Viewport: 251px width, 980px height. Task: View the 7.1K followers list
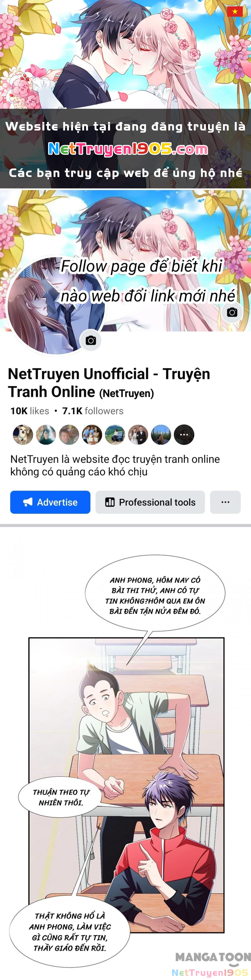click(x=93, y=411)
